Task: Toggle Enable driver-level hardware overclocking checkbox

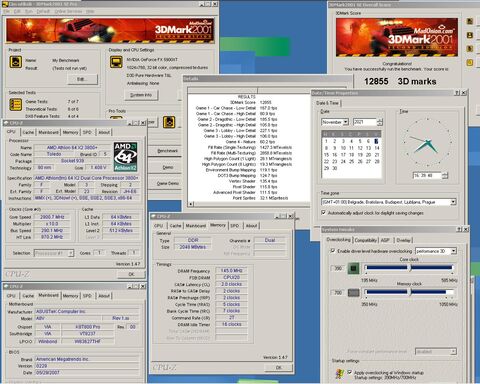Action: click(333, 250)
